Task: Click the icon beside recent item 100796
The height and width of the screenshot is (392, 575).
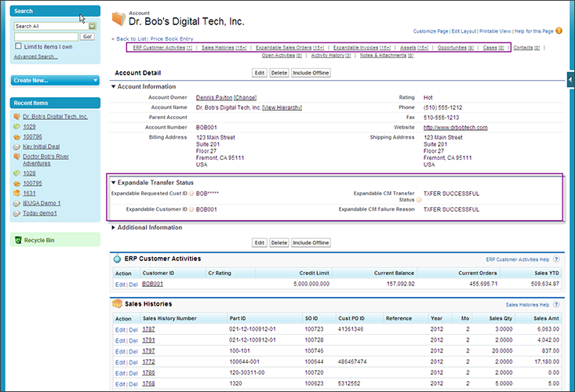Action: (x=16, y=137)
